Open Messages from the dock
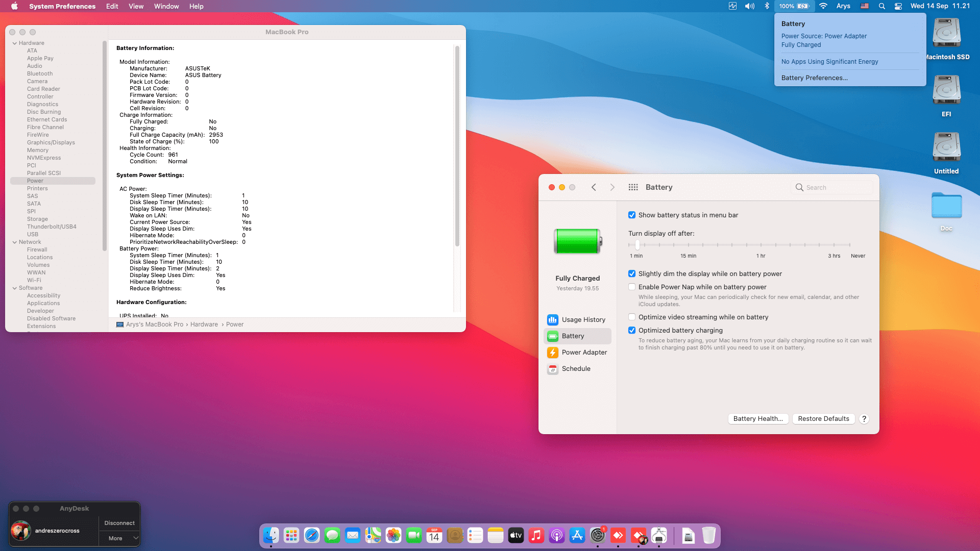The image size is (980, 551). click(332, 535)
